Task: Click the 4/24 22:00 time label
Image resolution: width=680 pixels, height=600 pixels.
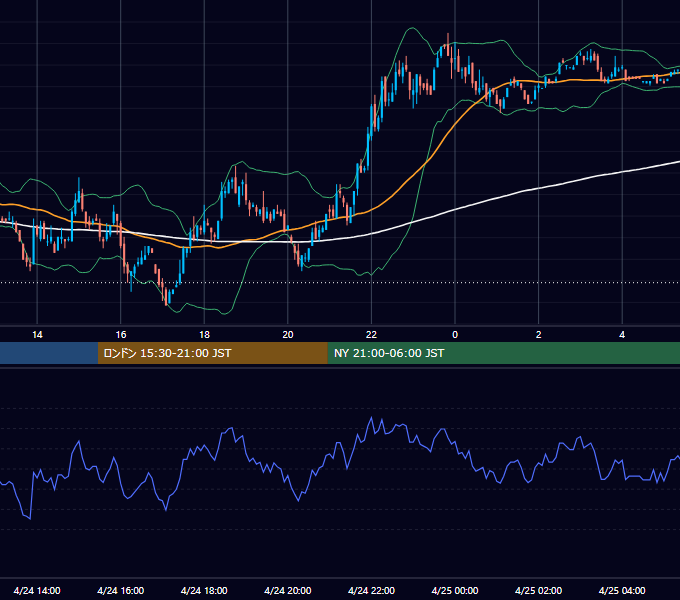Action: coord(372,590)
